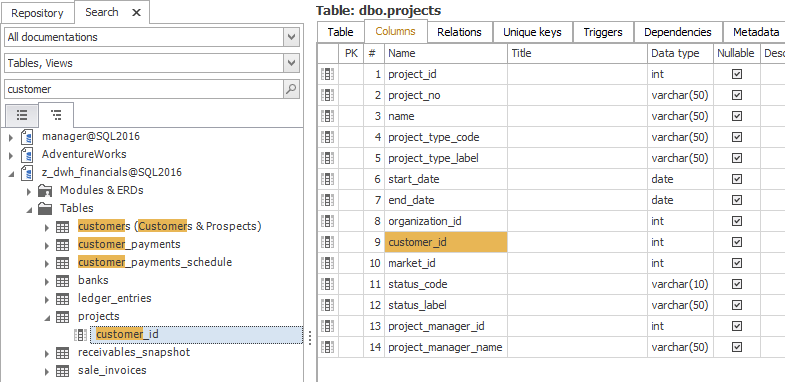The image size is (785, 382).
Task: Collapse the Tables folder node
Action: point(29,210)
